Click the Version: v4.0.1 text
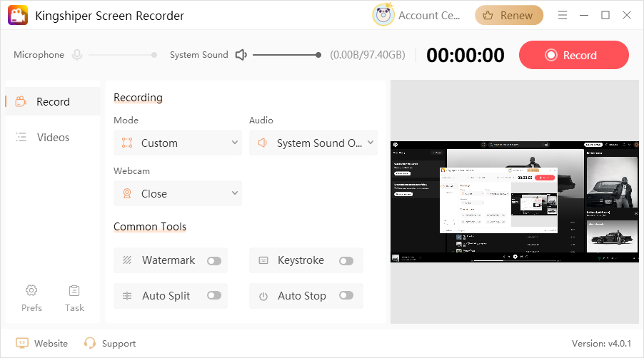Viewport: 644px width, 358px height. pos(601,343)
